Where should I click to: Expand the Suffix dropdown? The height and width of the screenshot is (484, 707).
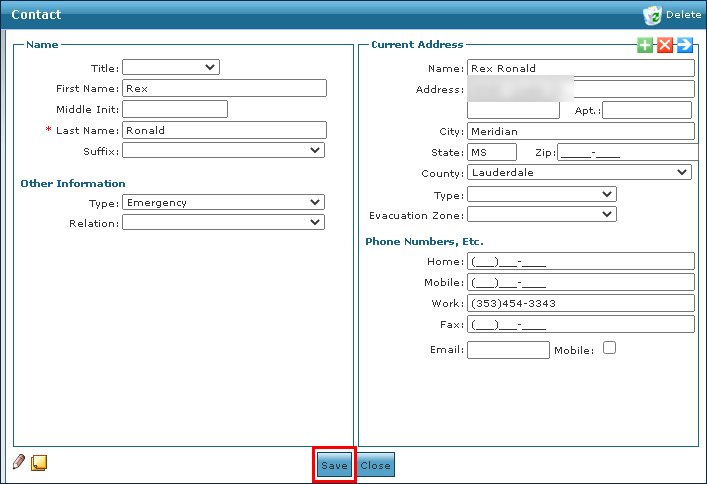click(223, 151)
